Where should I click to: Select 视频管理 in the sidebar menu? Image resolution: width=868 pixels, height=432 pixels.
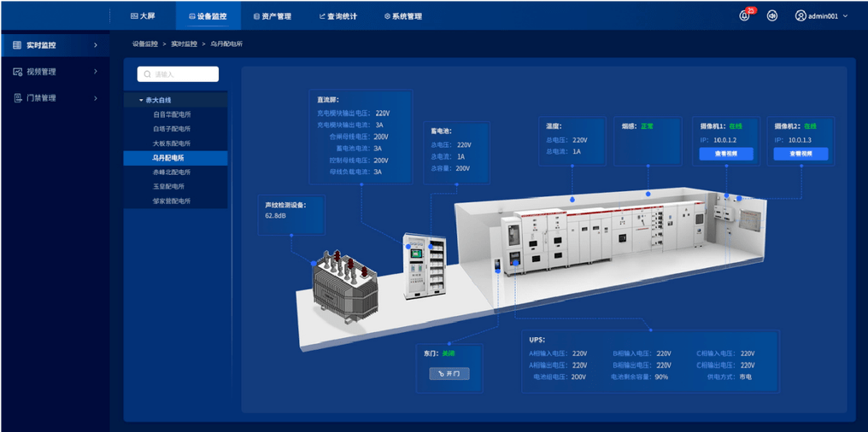pos(55,72)
